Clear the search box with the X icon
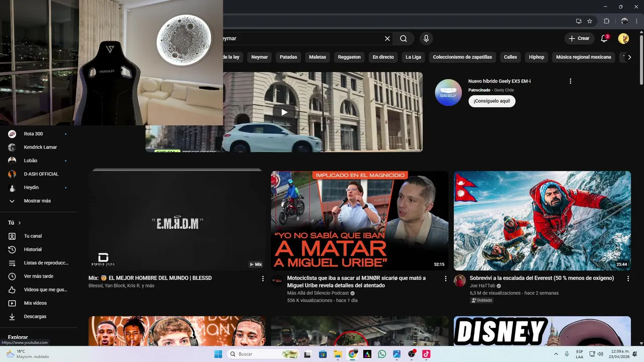This screenshot has width=644, height=362. [387, 38]
